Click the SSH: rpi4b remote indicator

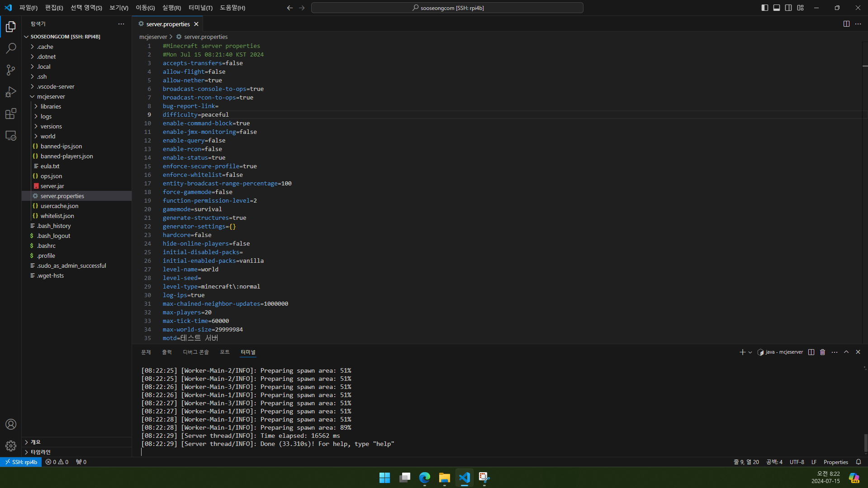coord(21,462)
